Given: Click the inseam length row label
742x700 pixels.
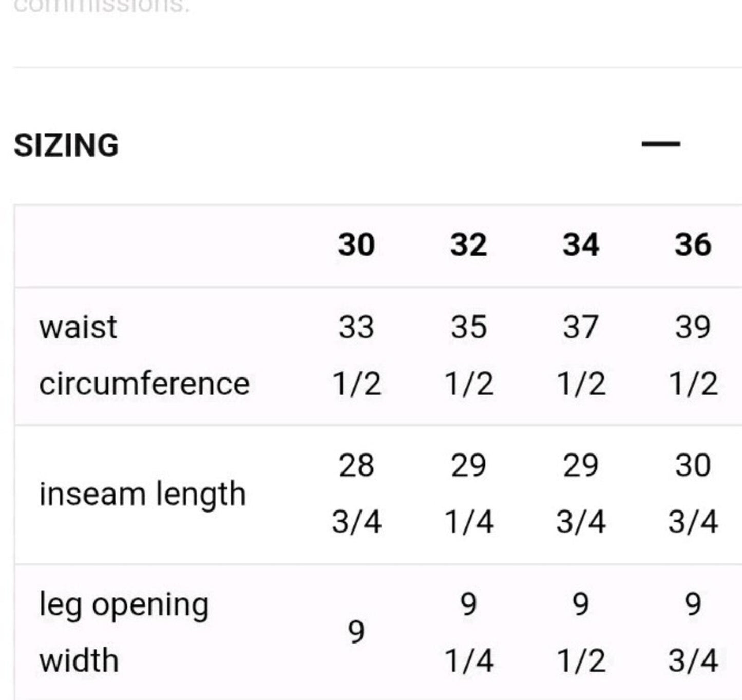Looking at the screenshot, I should coord(143,494).
